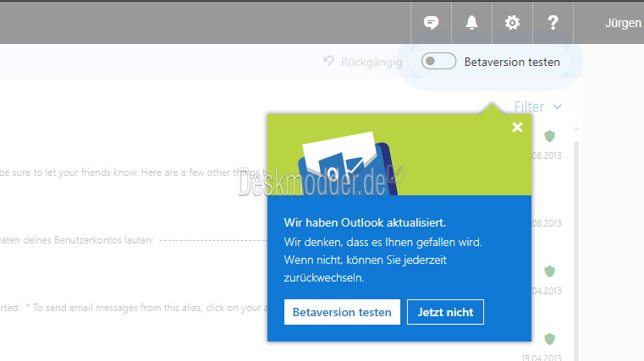Open the settings gear icon
Viewport: 644px width, 361px height.
click(512, 23)
